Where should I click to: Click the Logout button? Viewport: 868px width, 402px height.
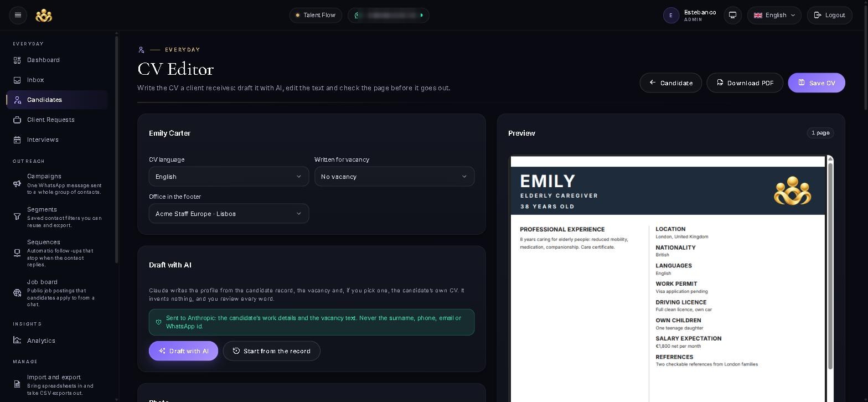[x=829, y=15]
